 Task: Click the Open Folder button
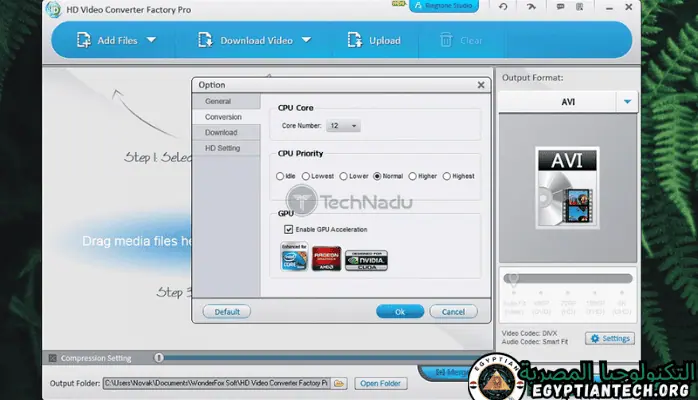coord(381,383)
